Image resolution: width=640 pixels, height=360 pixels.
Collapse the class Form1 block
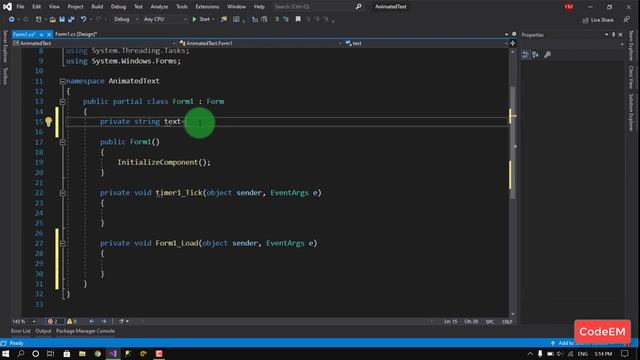(x=62, y=101)
